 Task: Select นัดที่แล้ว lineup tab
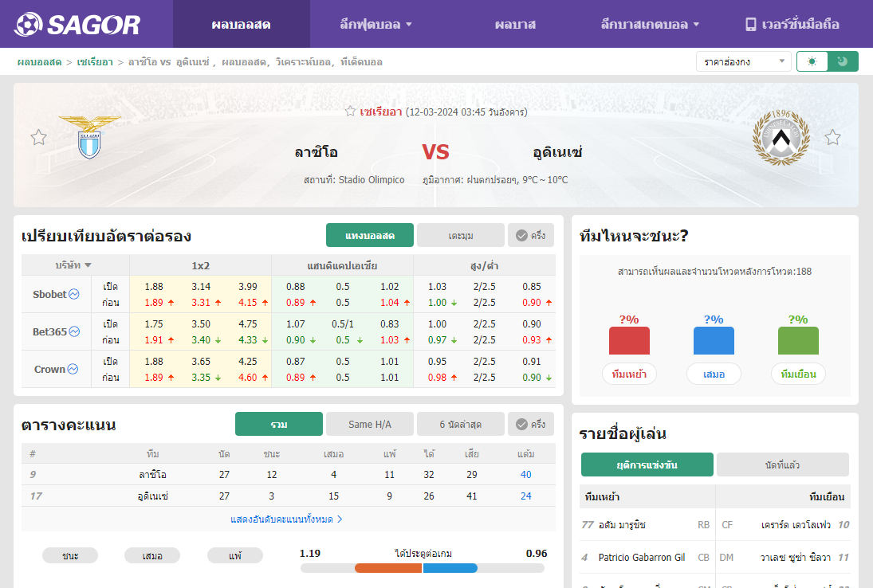782,465
